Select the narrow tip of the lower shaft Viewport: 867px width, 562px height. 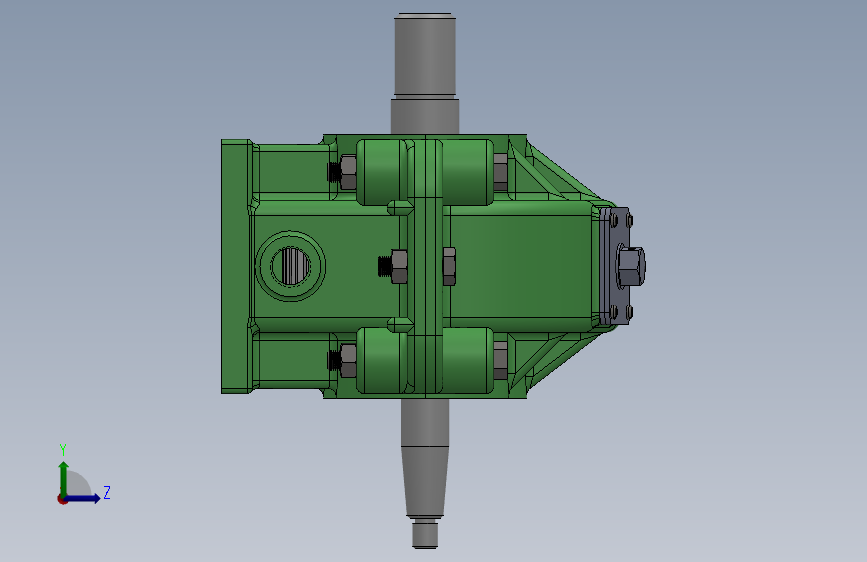click(x=425, y=533)
